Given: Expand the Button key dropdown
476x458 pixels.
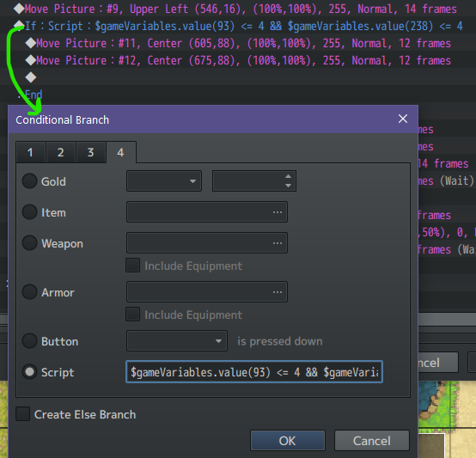Looking at the screenshot, I should point(177,341).
